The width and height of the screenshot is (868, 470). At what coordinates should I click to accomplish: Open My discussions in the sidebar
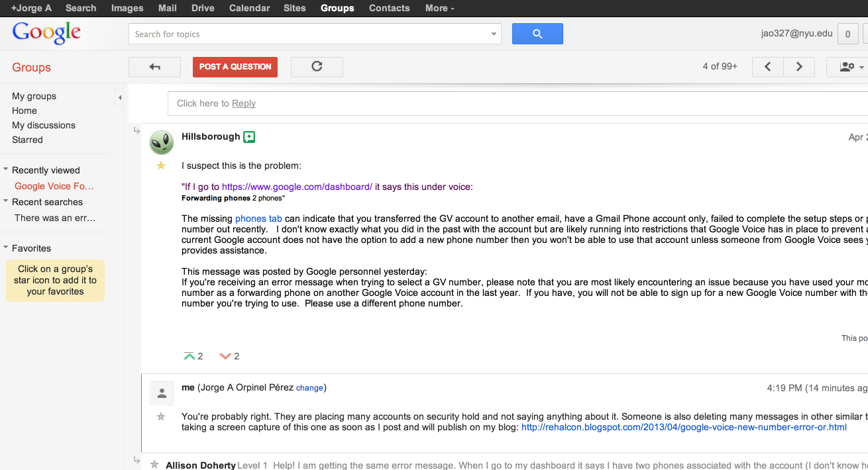[44, 125]
